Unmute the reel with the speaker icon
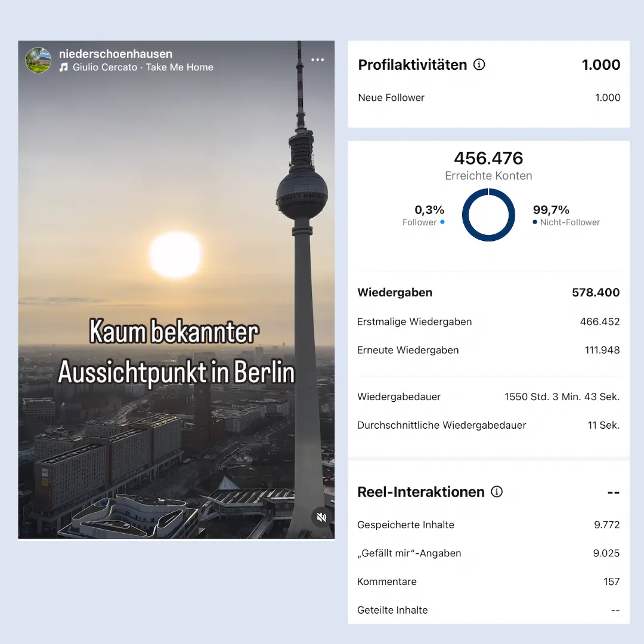Screen dimensions: 644x644 (x=321, y=517)
